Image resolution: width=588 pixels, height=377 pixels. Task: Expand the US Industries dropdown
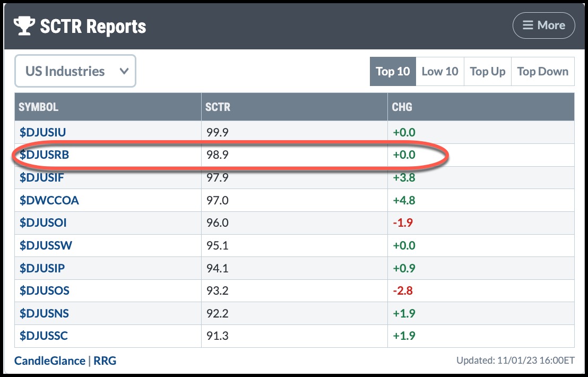[75, 71]
